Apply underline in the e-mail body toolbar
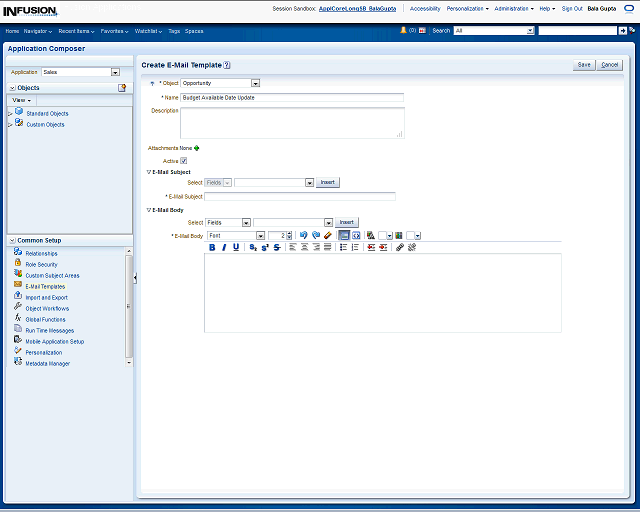 (x=236, y=247)
